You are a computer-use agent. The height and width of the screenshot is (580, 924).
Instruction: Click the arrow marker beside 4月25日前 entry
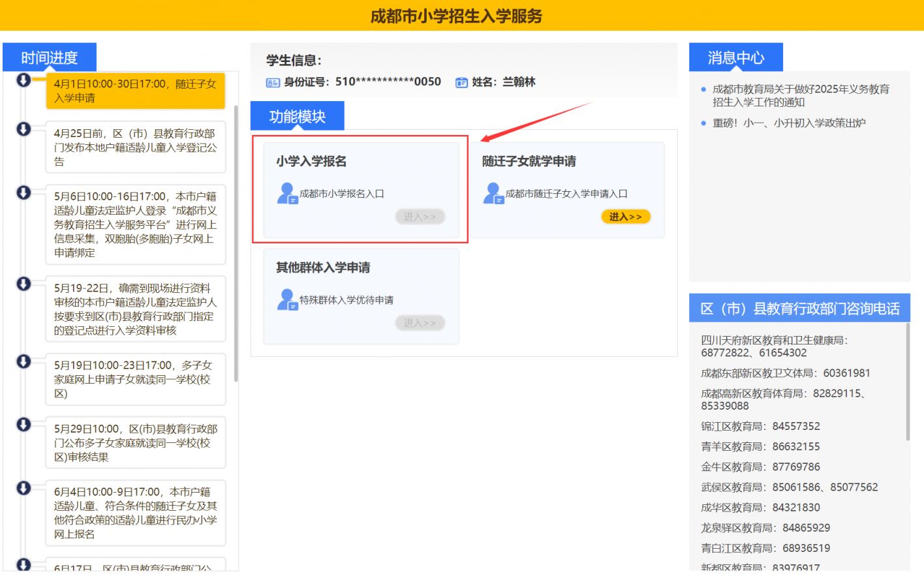pyautogui.click(x=23, y=129)
